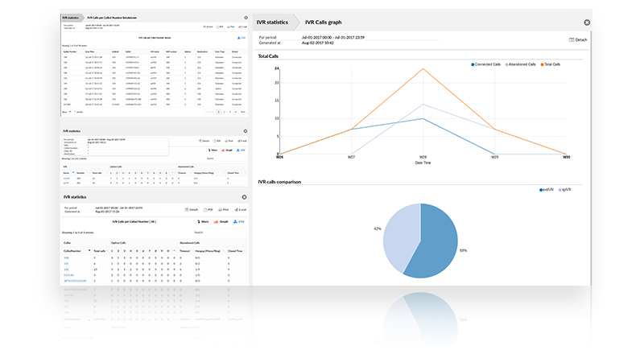The width and height of the screenshot is (644, 350).
Task: Toggle Abandoned Calls series in legend
Action: coord(520,64)
